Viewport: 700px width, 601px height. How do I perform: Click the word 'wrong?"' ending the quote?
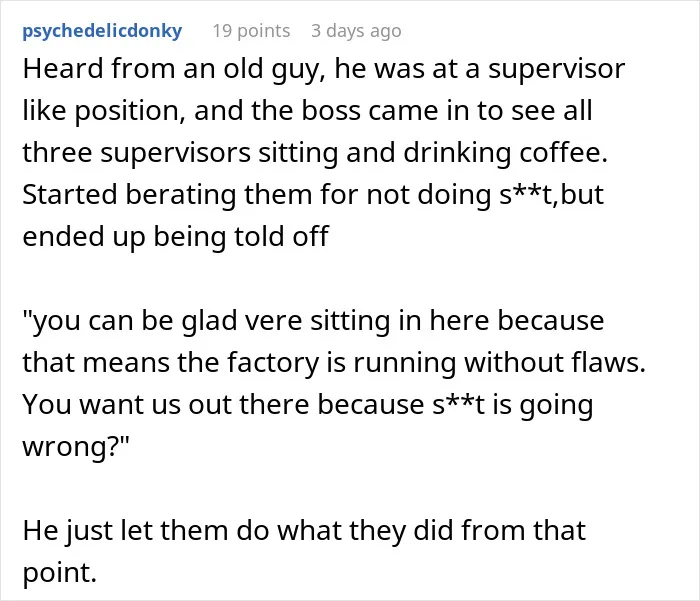pyautogui.click(x=75, y=446)
